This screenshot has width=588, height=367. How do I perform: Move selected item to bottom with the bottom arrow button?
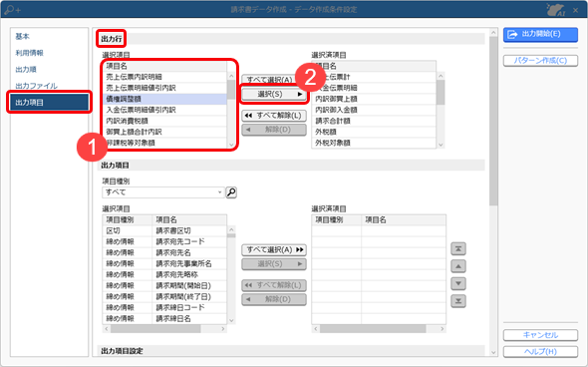pos(458,301)
